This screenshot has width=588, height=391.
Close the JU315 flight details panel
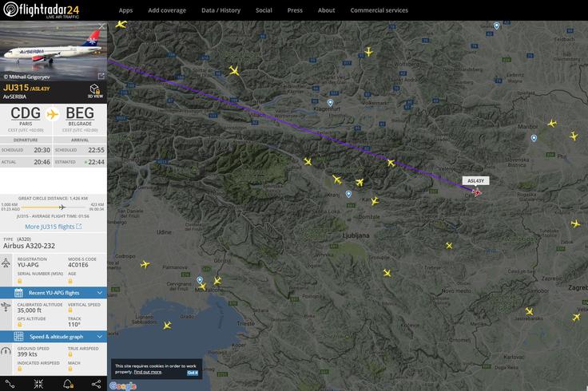(101, 26)
